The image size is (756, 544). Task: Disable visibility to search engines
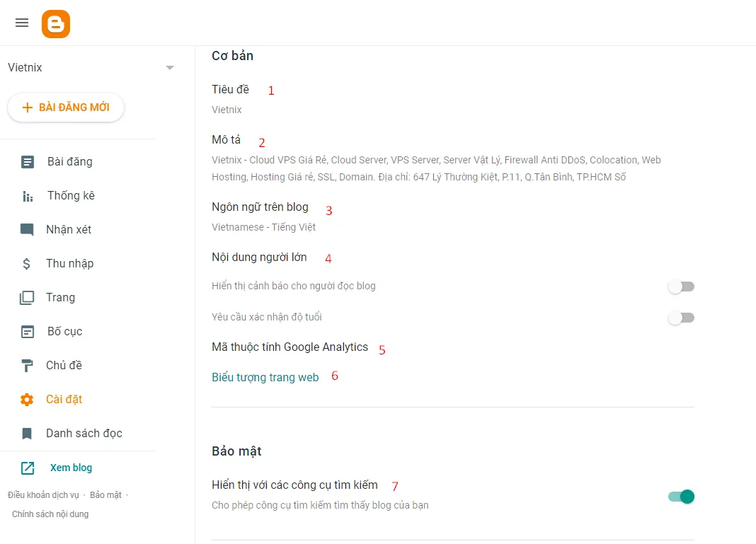click(x=681, y=497)
